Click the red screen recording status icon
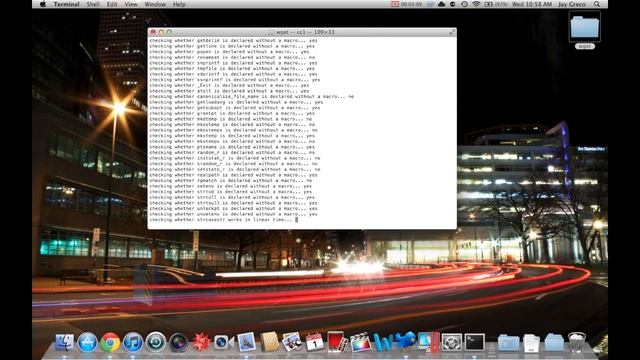The image size is (640, 360). [x=394, y=4]
